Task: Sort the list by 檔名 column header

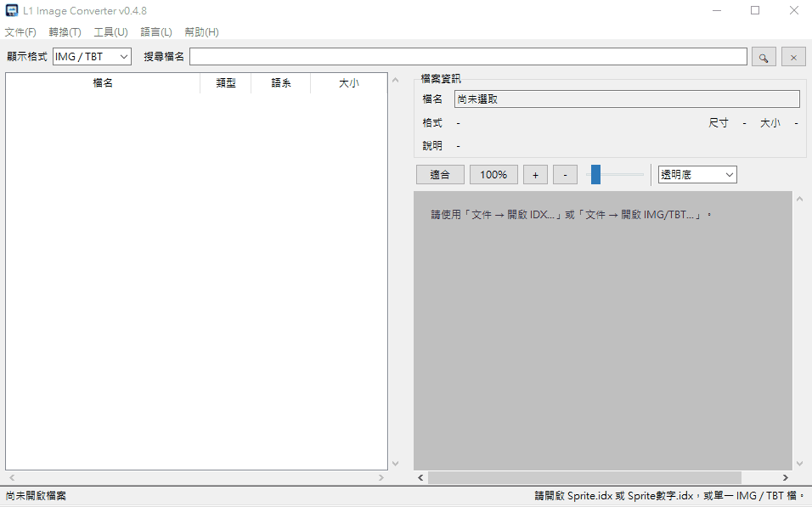Action: (103, 83)
